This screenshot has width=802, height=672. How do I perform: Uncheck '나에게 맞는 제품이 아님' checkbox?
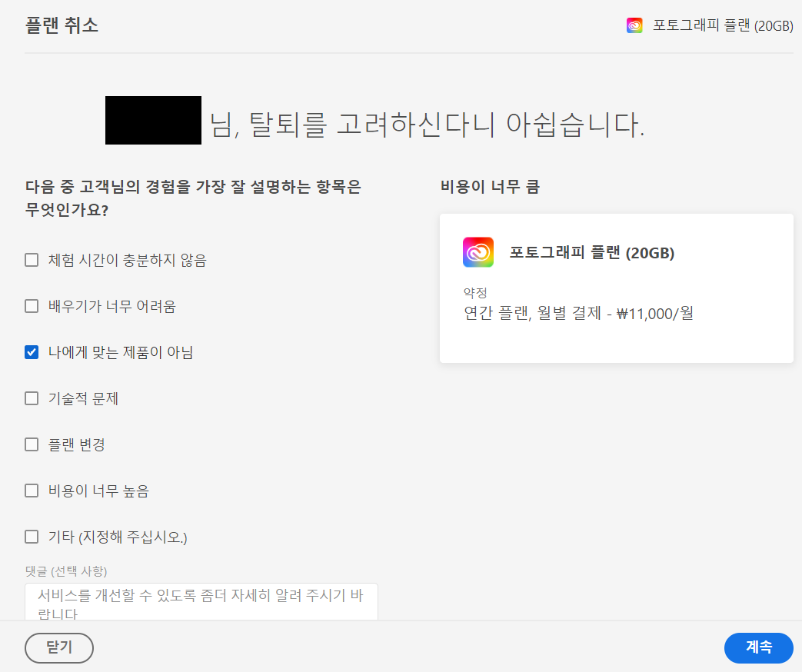pos(32,352)
